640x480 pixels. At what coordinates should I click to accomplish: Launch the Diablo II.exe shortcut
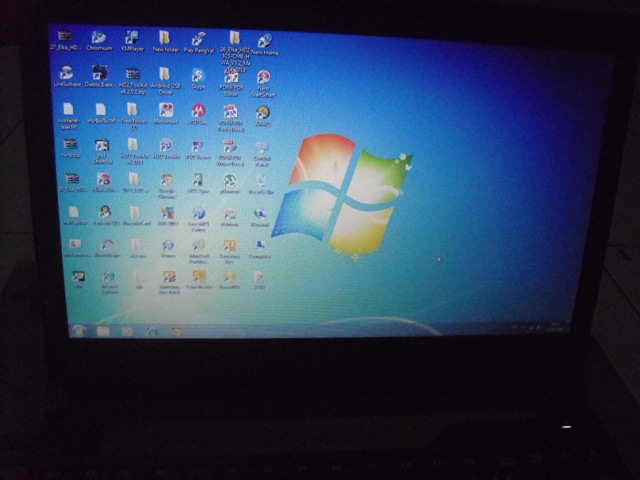pos(100,76)
